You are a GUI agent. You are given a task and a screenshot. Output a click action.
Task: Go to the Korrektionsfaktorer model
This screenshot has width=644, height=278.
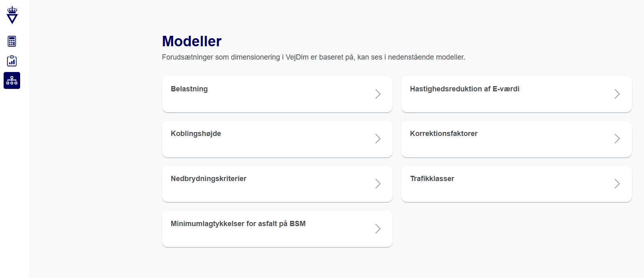point(443,134)
